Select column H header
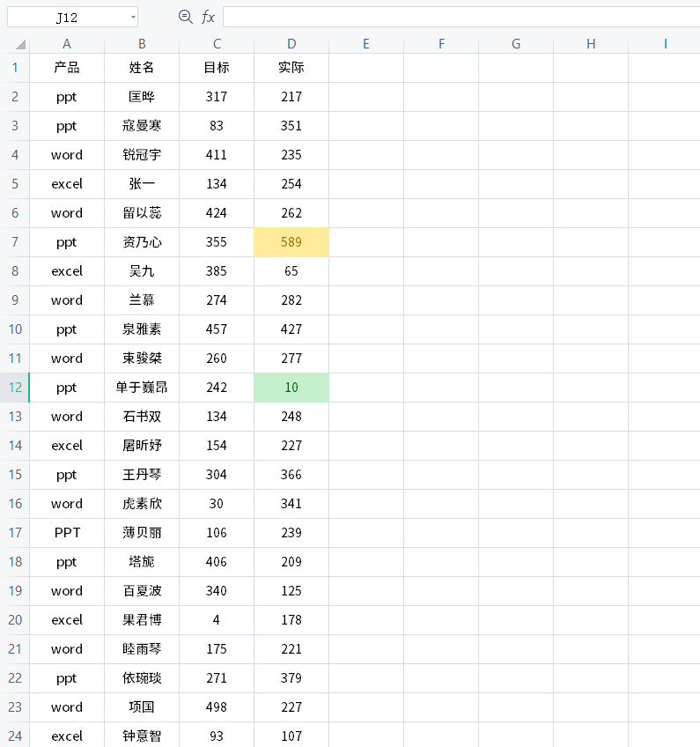 tap(591, 44)
